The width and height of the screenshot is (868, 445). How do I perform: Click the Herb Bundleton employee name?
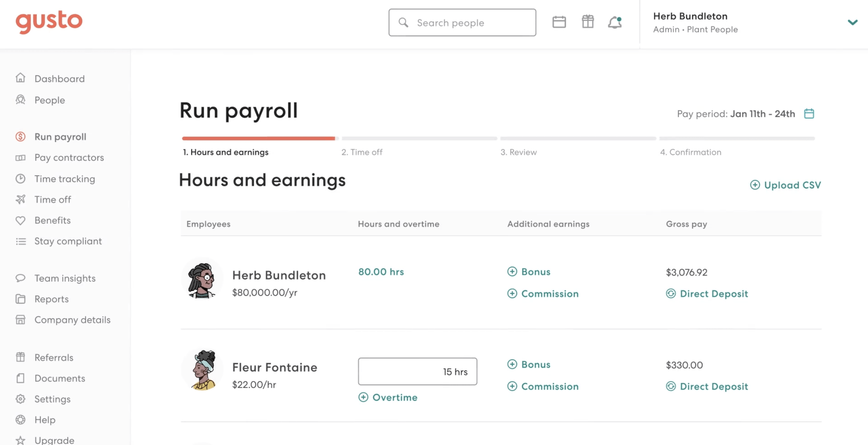pyautogui.click(x=279, y=275)
